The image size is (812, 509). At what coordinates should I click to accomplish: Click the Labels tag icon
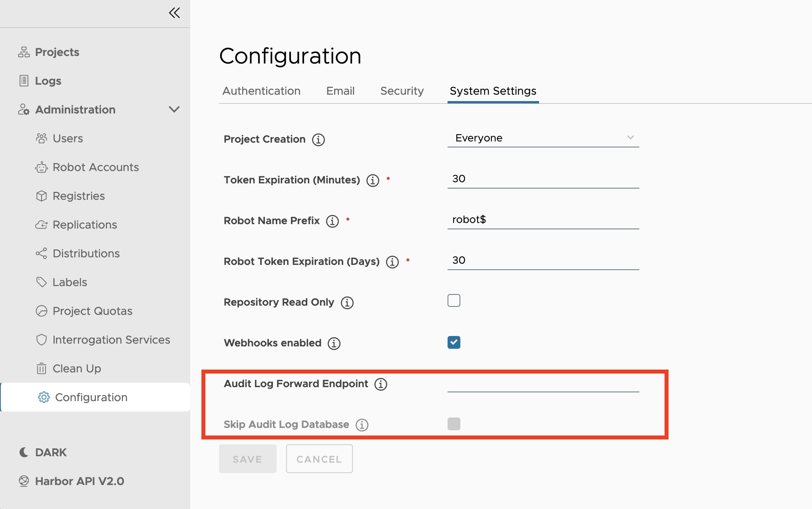42,282
